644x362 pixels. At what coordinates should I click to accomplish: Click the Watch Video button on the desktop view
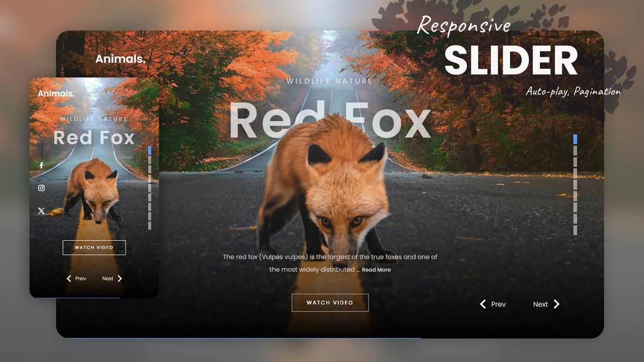[x=330, y=302]
